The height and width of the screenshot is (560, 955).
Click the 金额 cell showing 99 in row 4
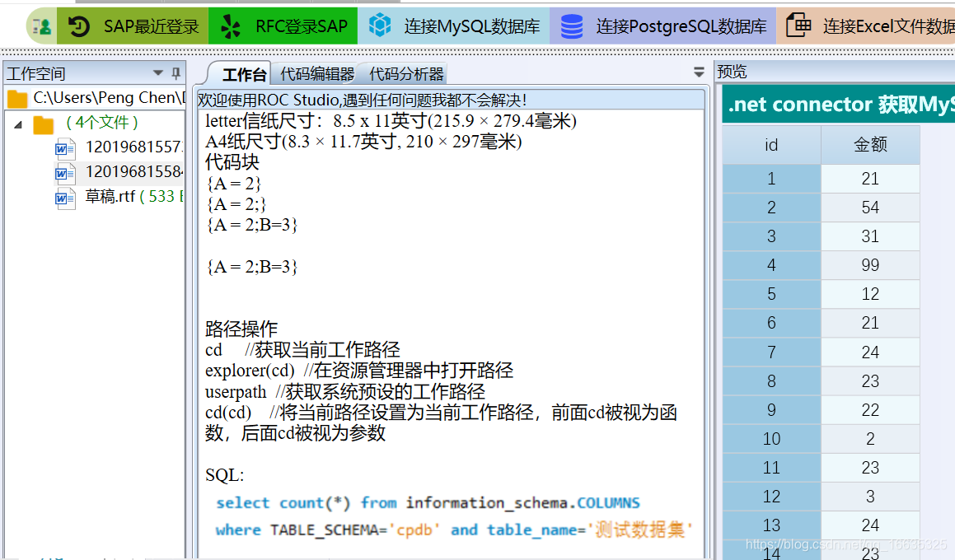870,264
